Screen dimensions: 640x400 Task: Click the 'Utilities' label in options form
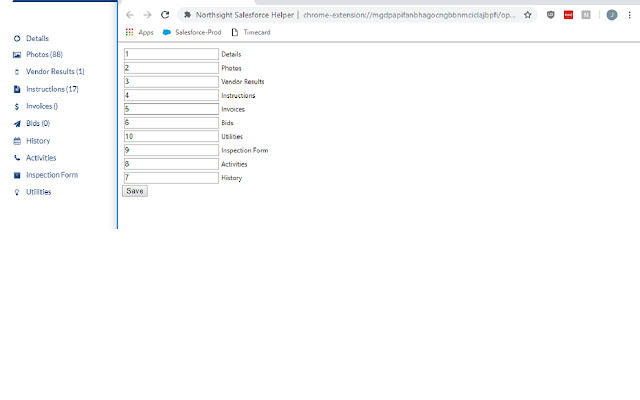pyautogui.click(x=232, y=136)
